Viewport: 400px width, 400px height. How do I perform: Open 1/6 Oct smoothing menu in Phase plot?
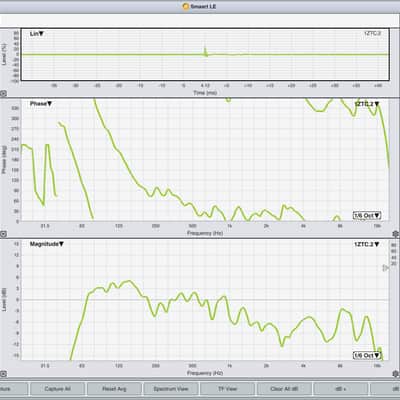coord(367,216)
